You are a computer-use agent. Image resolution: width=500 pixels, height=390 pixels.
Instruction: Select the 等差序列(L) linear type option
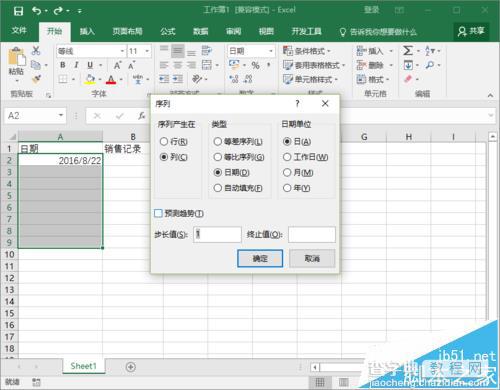[238, 142]
